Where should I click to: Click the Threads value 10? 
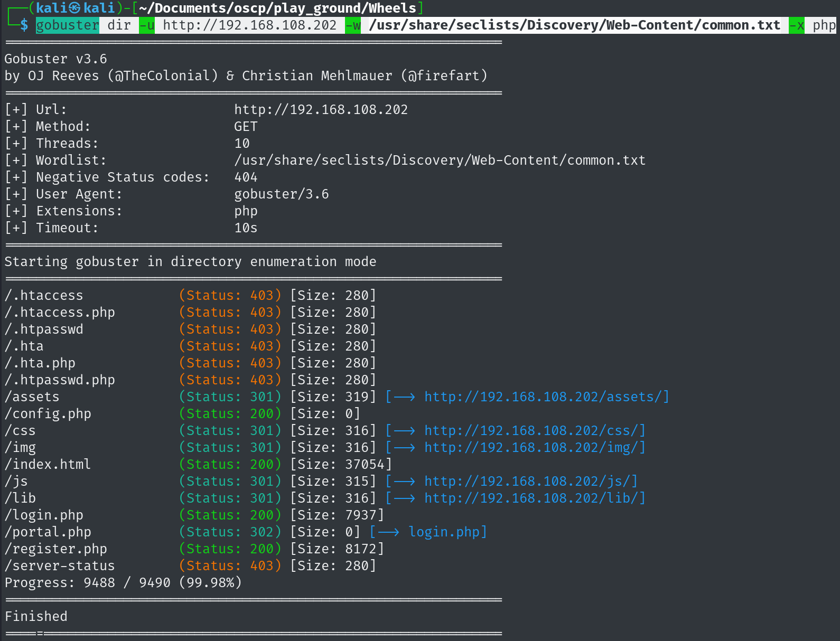[x=242, y=143]
